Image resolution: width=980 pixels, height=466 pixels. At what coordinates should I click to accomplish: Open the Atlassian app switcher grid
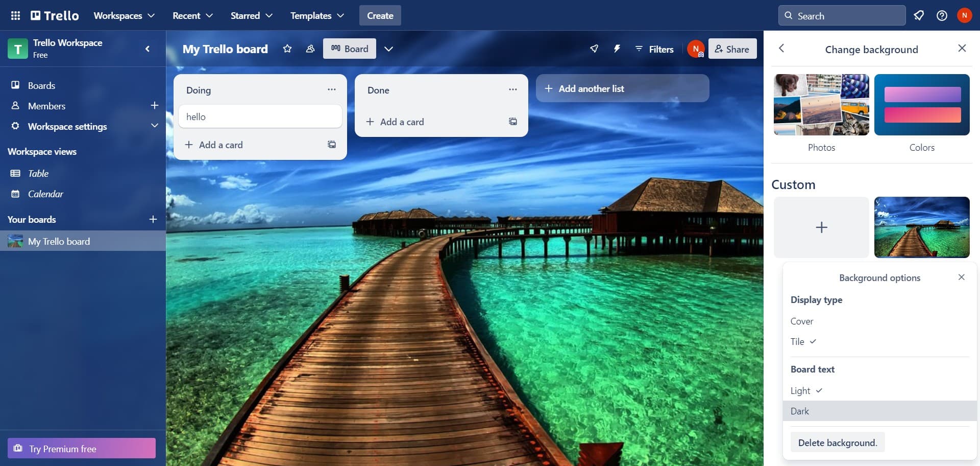click(x=15, y=15)
